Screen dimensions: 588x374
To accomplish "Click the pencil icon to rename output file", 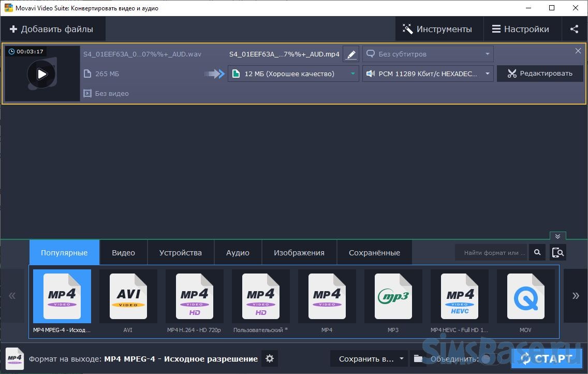I will [x=351, y=54].
